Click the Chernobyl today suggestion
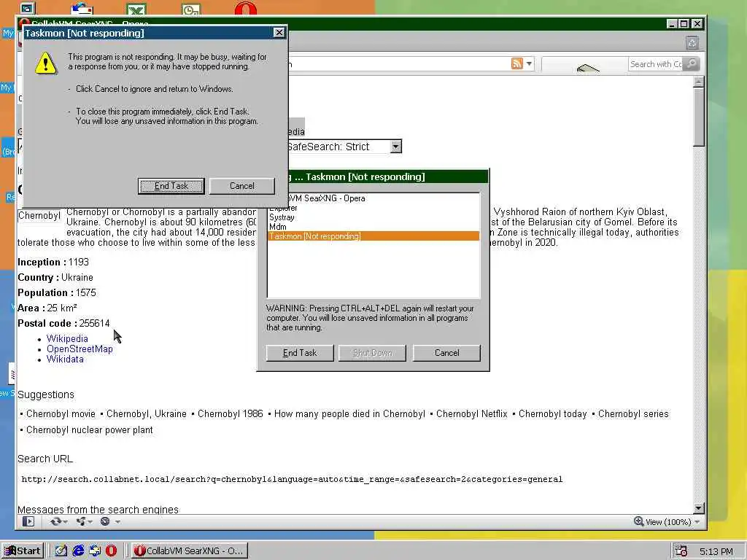This screenshot has height=560, width=747. tap(553, 414)
